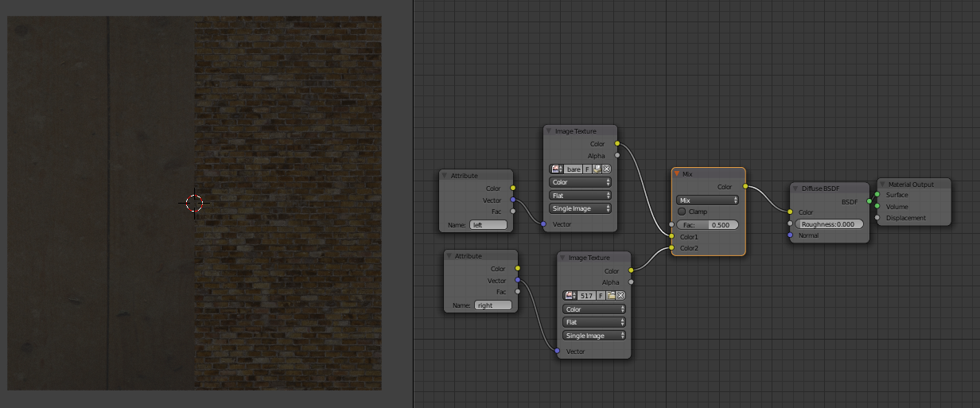Image resolution: width=980 pixels, height=408 pixels.
Task: Toggle fake user F on '517' image
Action: click(601, 296)
